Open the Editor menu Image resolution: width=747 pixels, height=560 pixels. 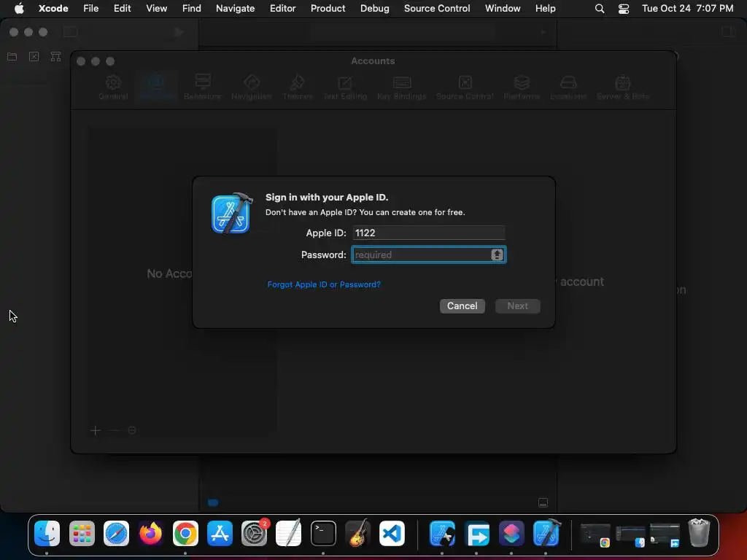tap(282, 9)
